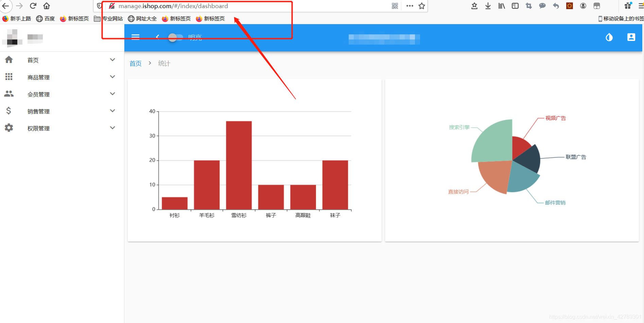This screenshot has height=323, width=644.
Task: Click the browser back arrow
Action: (5, 6)
